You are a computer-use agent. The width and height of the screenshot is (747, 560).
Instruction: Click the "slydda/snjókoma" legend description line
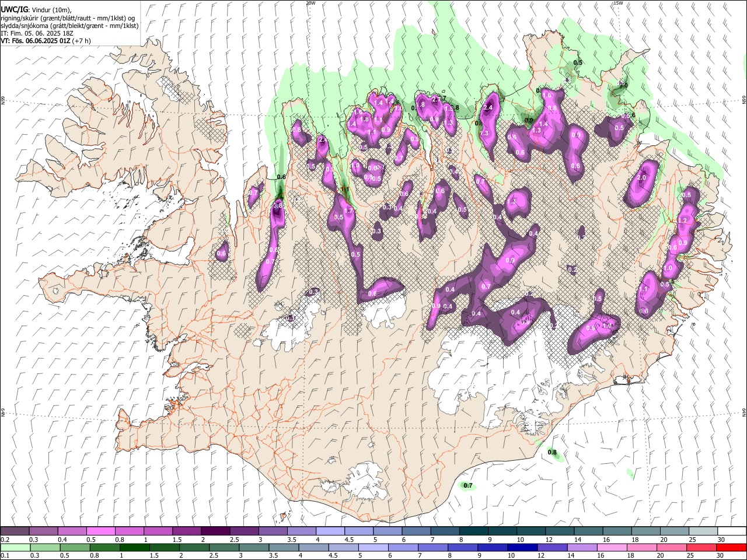(x=69, y=26)
